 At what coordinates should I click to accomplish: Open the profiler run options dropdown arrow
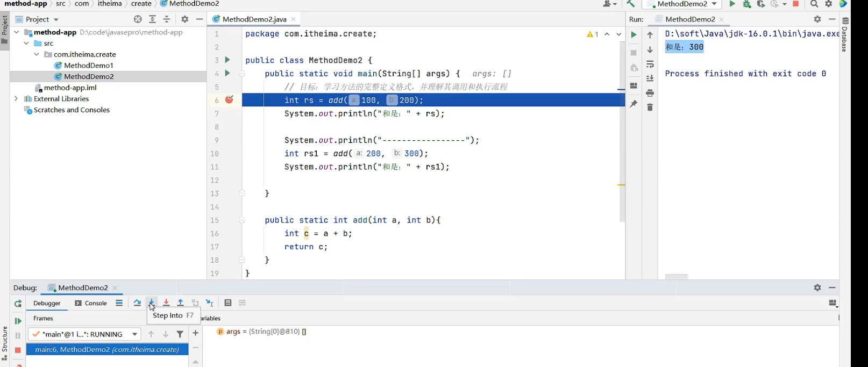(x=785, y=4)
